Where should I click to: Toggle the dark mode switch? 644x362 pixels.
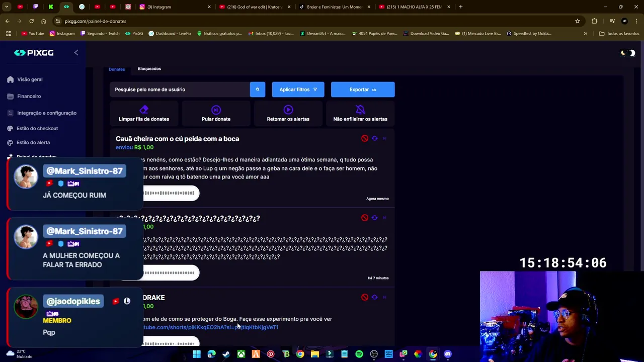point(628,53)
